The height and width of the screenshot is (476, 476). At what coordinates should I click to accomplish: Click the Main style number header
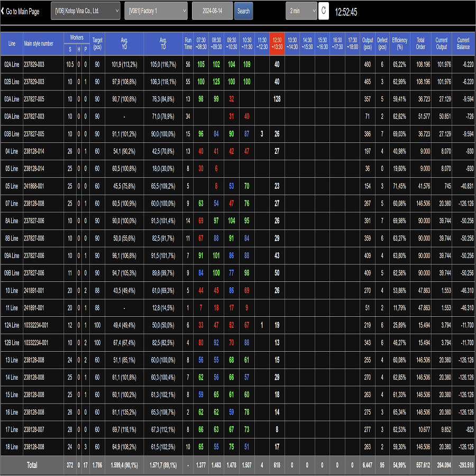click(39, 43)
